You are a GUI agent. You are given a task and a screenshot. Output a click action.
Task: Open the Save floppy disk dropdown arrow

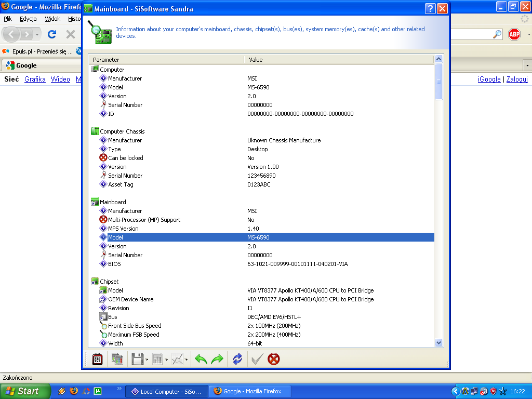tap(147, 360)
